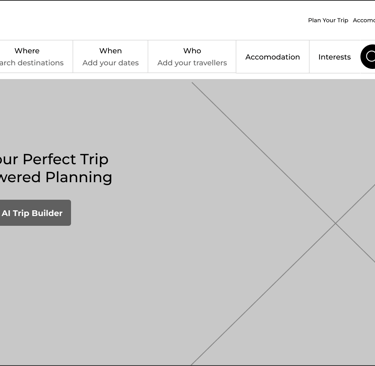Click the black search magnifier button

tap(368, 57)
